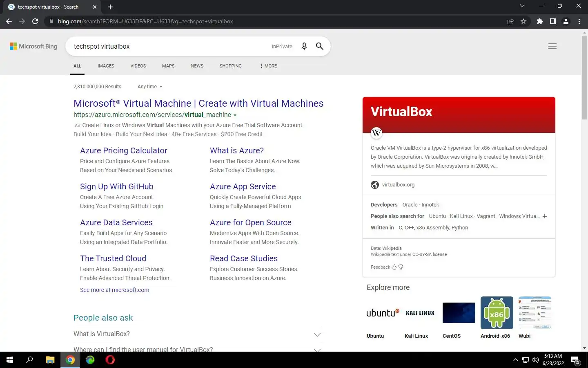Open The Trusted Cloud link
The image size is (588, 368).
click(x=113, y=258)
